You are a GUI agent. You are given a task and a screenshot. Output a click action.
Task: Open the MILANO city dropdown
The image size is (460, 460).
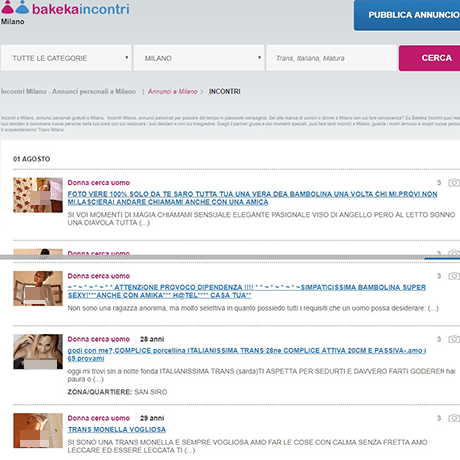click(x=199, y=58)
